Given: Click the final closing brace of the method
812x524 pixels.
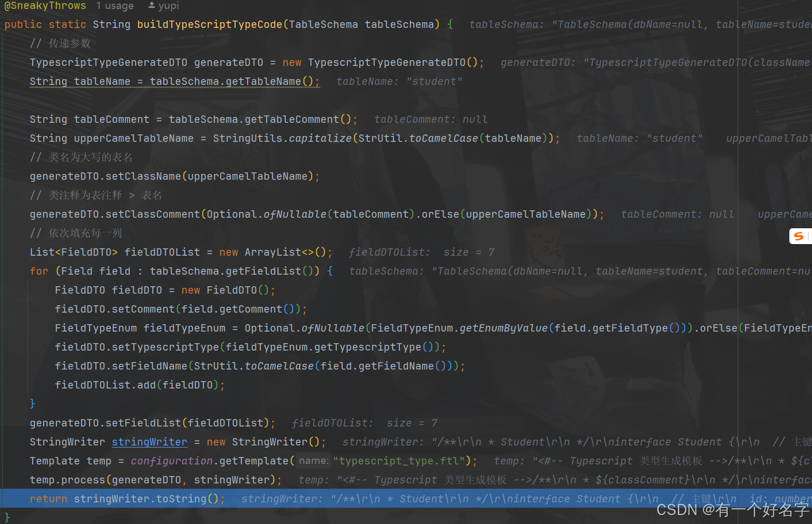Looking at the screenshot, I should (7, 517).
